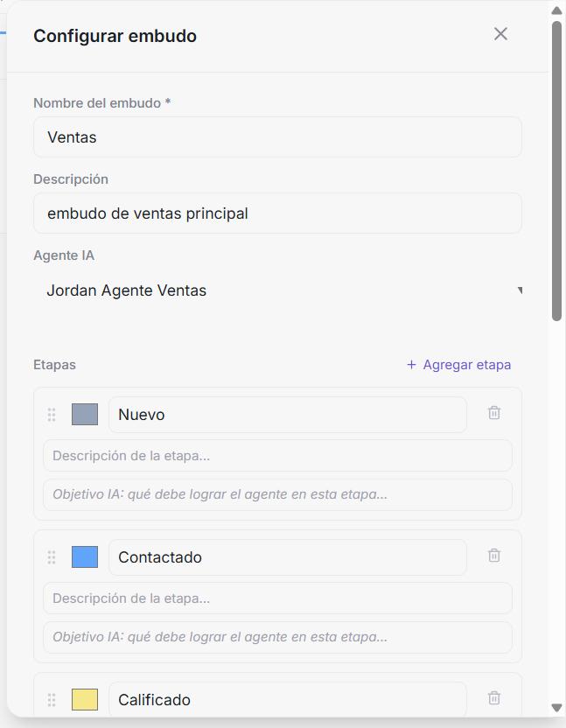Click the scrollbar up arrow
The image size is (566, 728).
[x=556, y=10]
